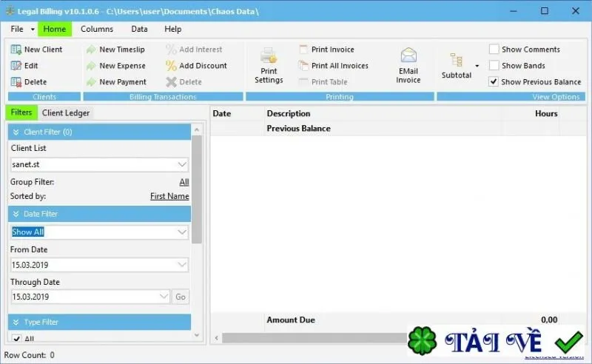Click the New Client icon
This screenshot has height=364, width=592.
point(16,50)
